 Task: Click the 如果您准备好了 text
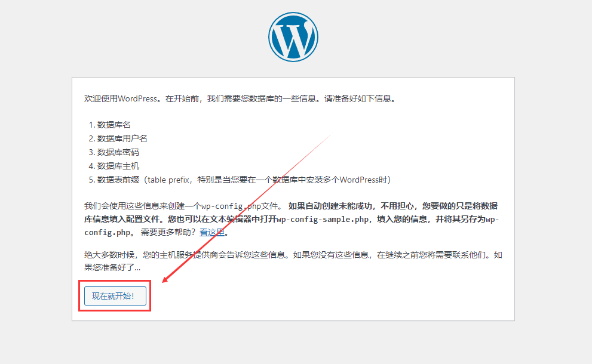(112, 269)
